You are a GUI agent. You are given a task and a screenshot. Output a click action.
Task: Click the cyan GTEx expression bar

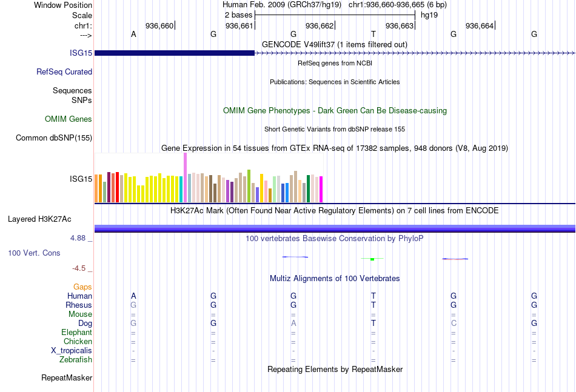[x=181, y=190]
